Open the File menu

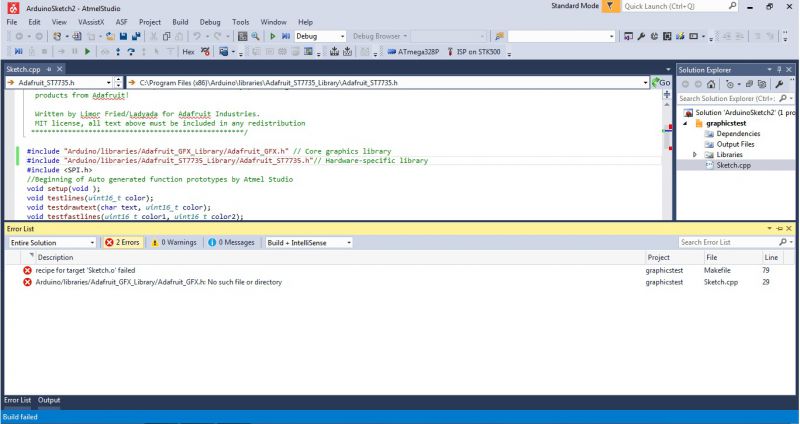click(x=12, y=22)
